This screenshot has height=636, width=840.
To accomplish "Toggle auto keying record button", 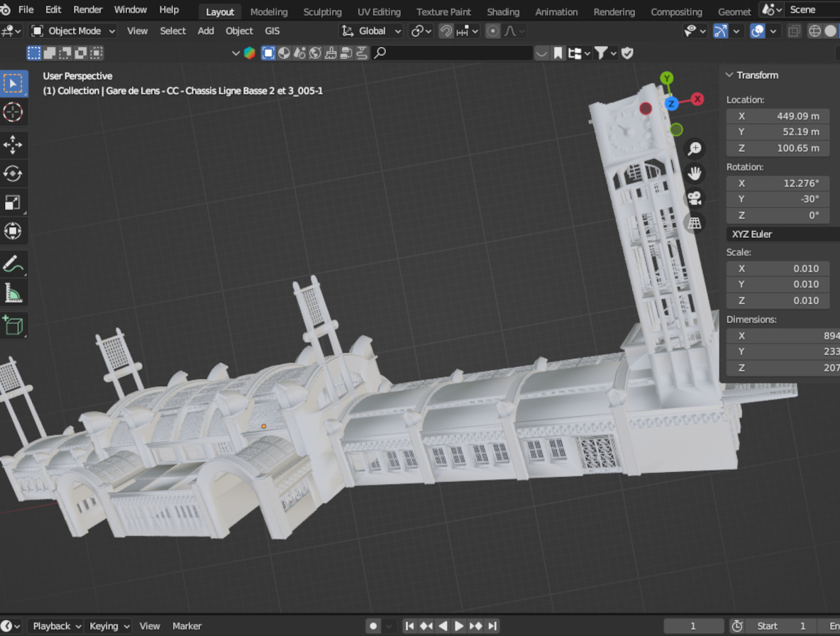I will tap(373, 626).
